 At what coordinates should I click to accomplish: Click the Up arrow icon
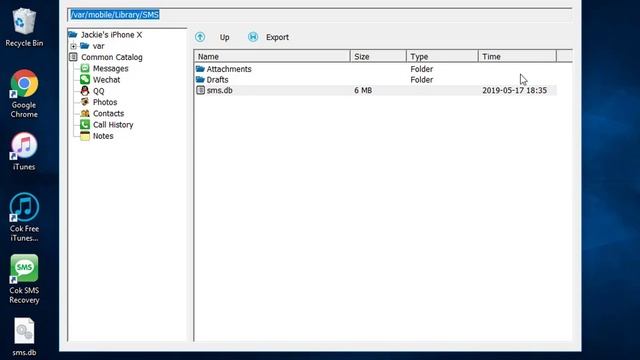(200, 37)
